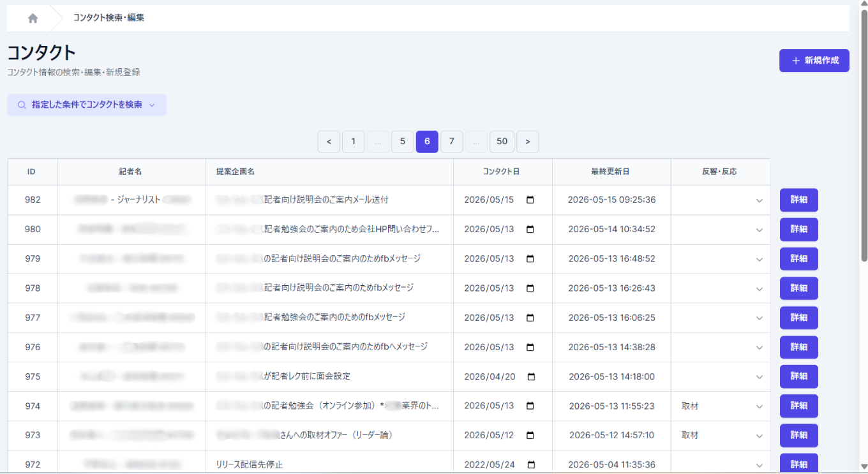This screenshot has height=474, width=868.
Task: Go to next page with > button
Action: click(x=528, y=142)
